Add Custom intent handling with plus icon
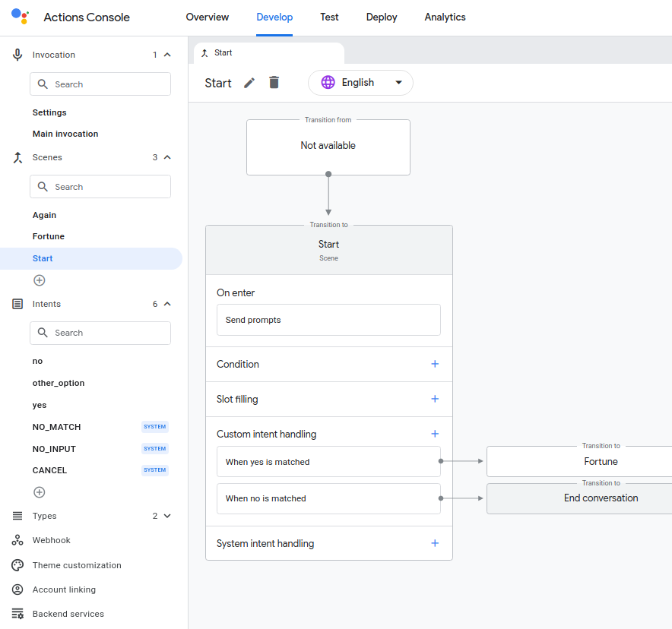The height and width of the screenshot is (629, 672). coord(435,434)
